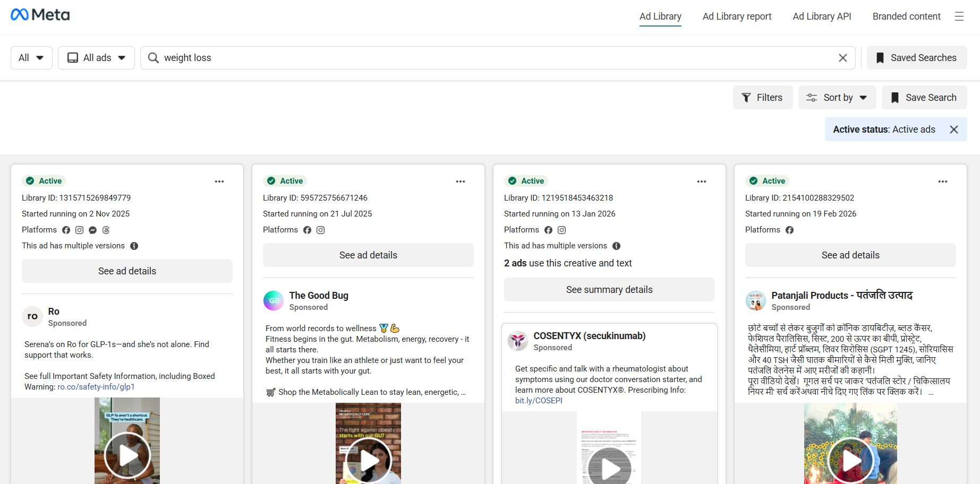Open the hamburger menu in the header
The image size is (980, 484).
click(x=959, y=16)
